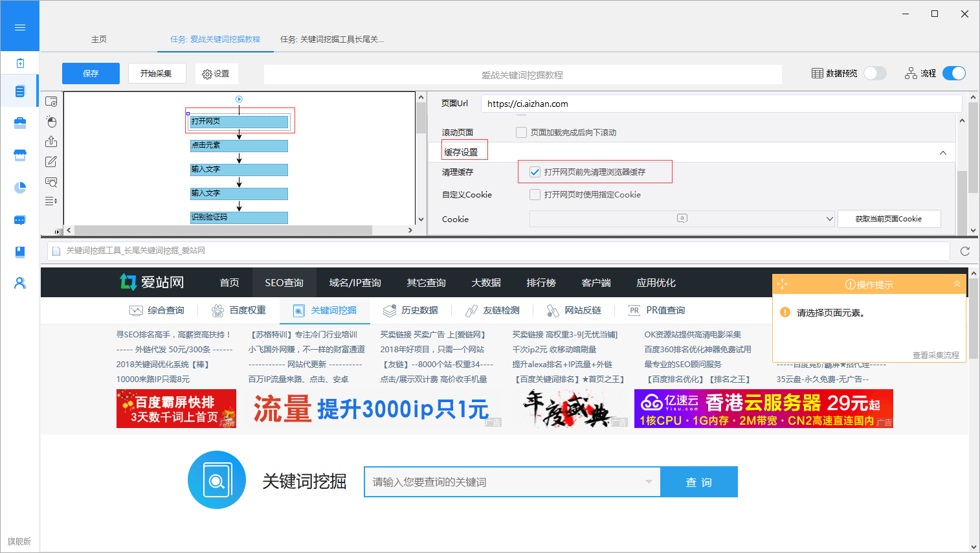980x553 pixels.
Task: Click the flow canvas horizontal scrollbar
Action: pos(223,230)
